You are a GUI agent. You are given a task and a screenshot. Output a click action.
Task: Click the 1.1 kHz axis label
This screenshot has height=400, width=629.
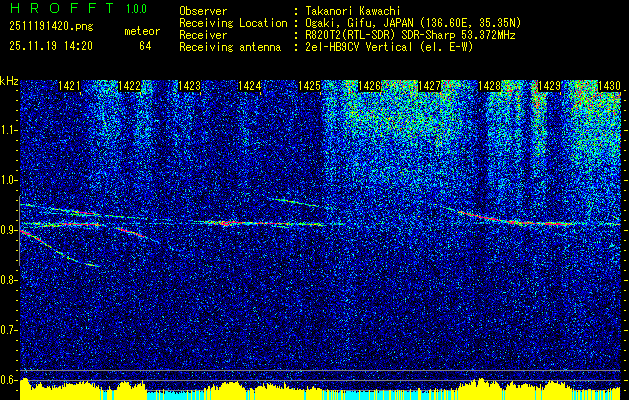pos(9,130)
